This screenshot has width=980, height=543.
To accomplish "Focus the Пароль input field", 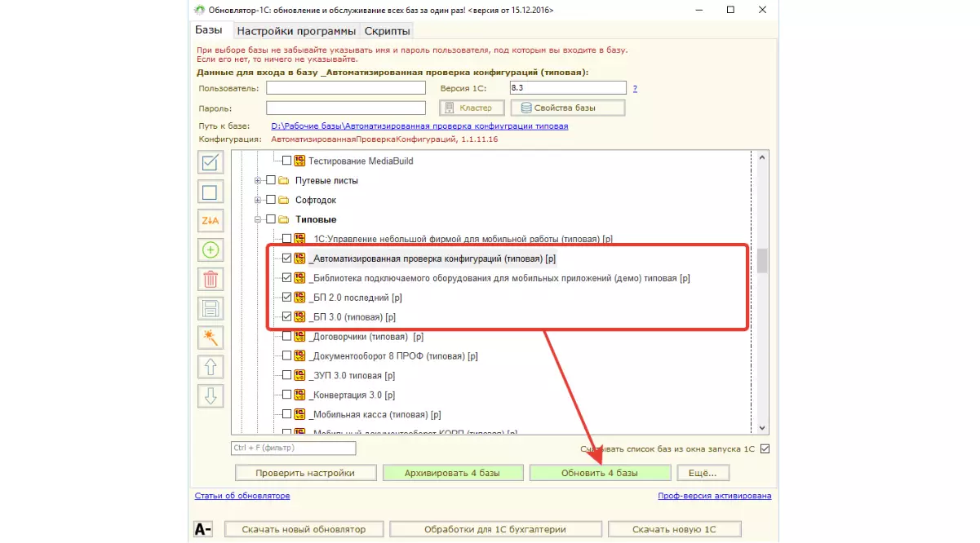I will coord(346,108).
